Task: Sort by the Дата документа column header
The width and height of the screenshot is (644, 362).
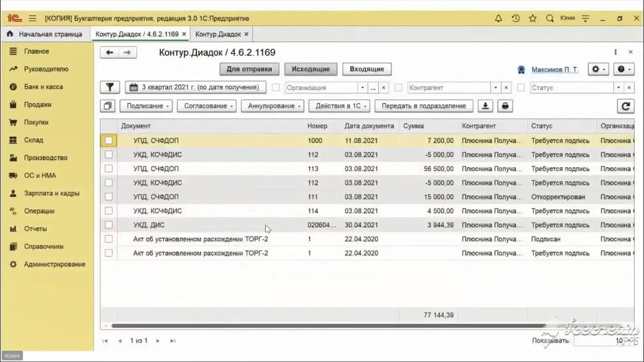Action: click(x=369, y=126)
